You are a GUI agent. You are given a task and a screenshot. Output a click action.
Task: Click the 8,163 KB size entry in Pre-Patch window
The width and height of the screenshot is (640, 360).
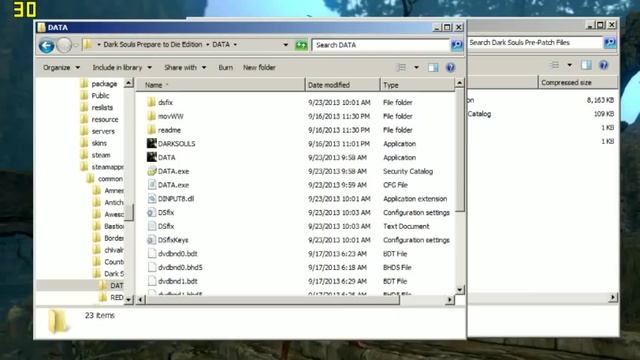pos(600,100)
